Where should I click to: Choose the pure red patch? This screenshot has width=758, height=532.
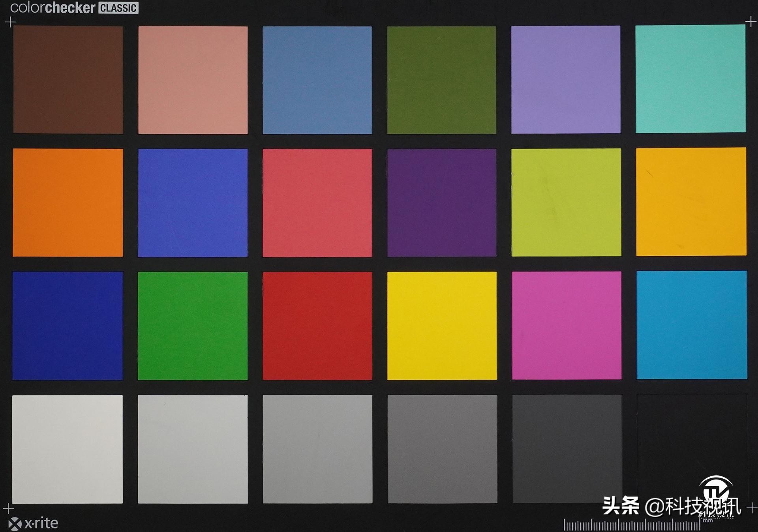[317, 326]
